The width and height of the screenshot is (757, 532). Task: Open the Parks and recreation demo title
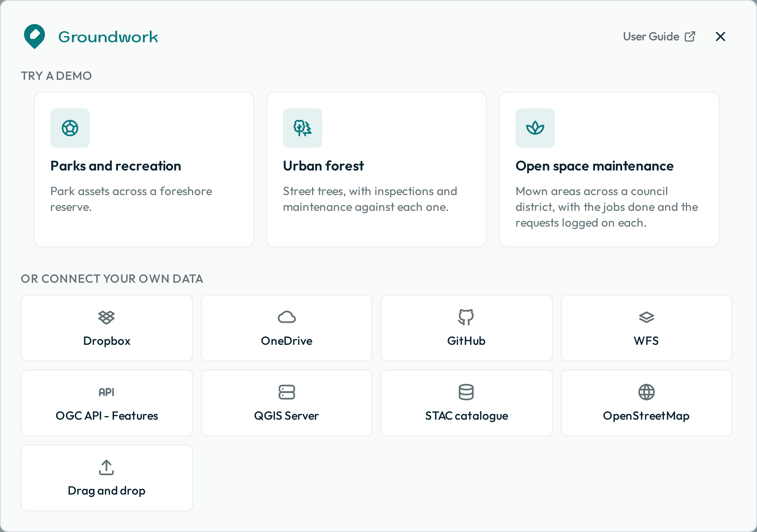116,166
